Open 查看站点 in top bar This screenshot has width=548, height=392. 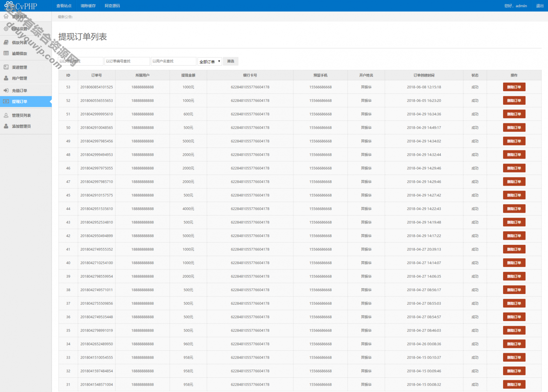click(64, 6)
